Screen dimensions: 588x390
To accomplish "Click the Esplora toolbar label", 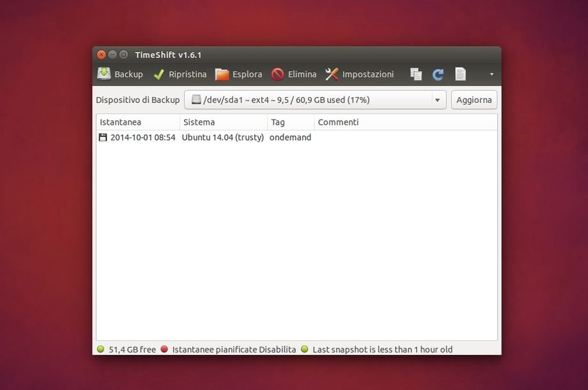I will click(x=247, y=74).
